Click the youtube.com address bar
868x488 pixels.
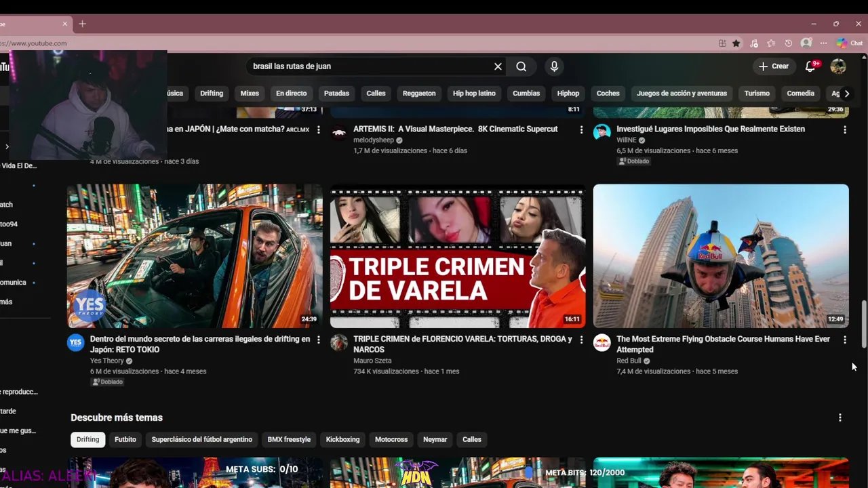353,43
